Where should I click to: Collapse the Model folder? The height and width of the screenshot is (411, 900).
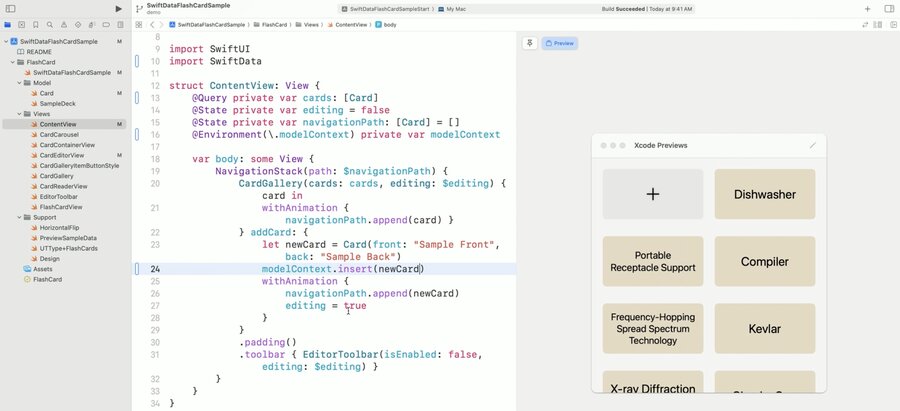(x=20, y=83)
